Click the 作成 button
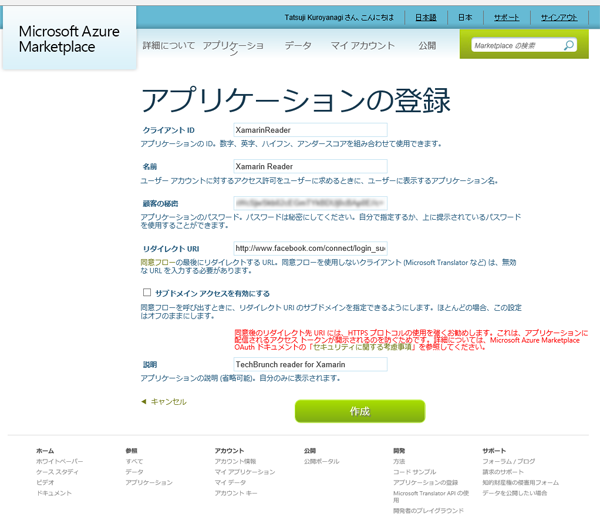 pyautogui.click(x=360, y=411)
